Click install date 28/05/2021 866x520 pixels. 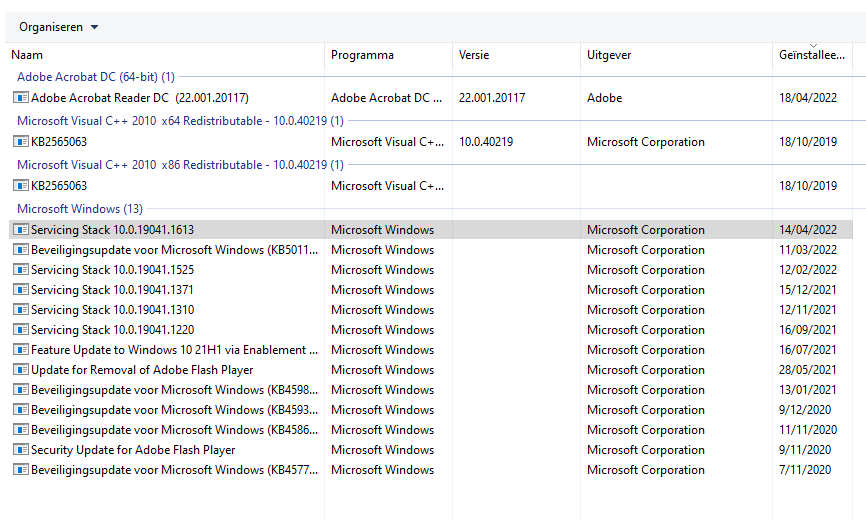808,370
